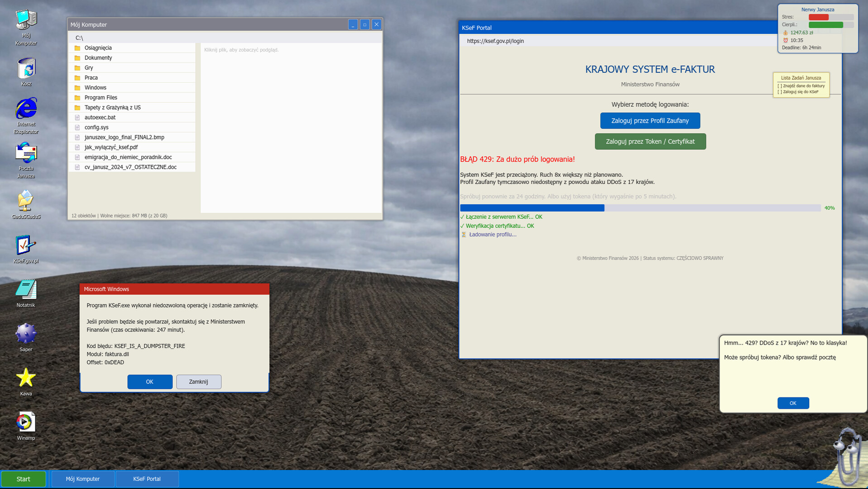Expand the Praca folder

[x=91, y=78]
